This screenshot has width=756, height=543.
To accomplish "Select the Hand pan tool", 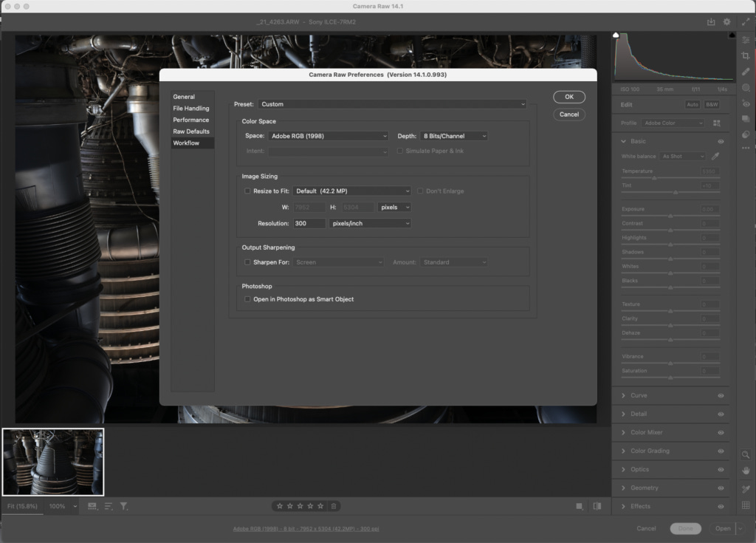I will pos(746,471).
